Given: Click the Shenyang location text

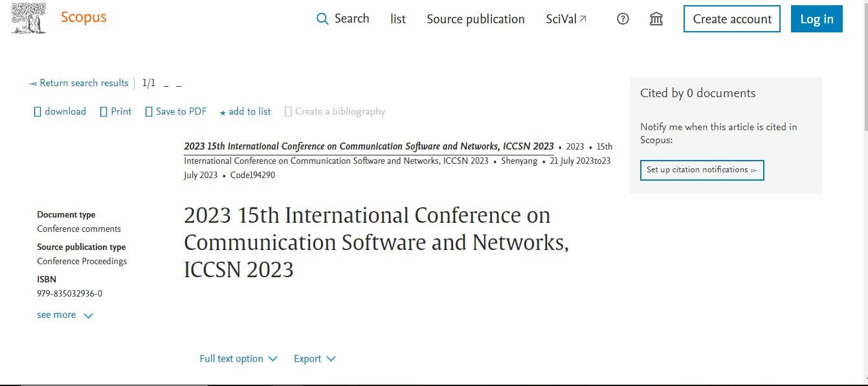Looking at the screenshot, I should point(519,161).
